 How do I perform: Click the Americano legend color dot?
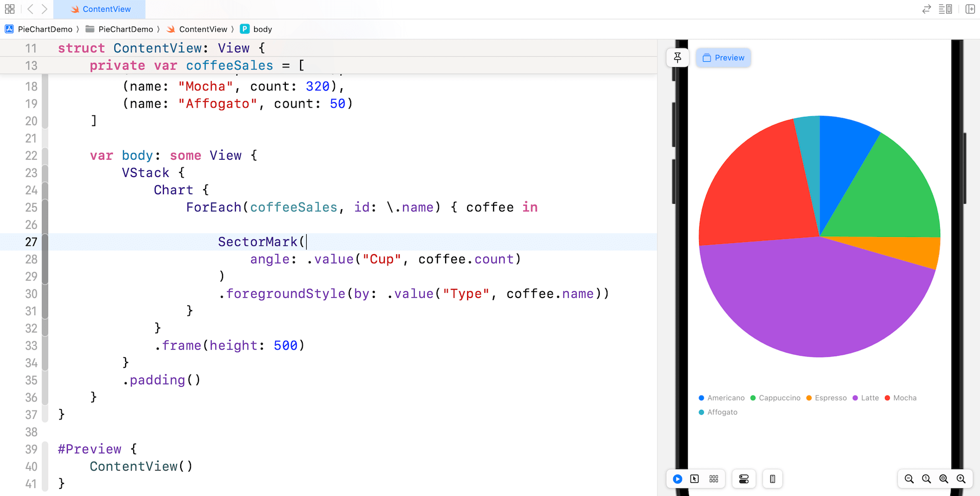click(x=701, y=398)
